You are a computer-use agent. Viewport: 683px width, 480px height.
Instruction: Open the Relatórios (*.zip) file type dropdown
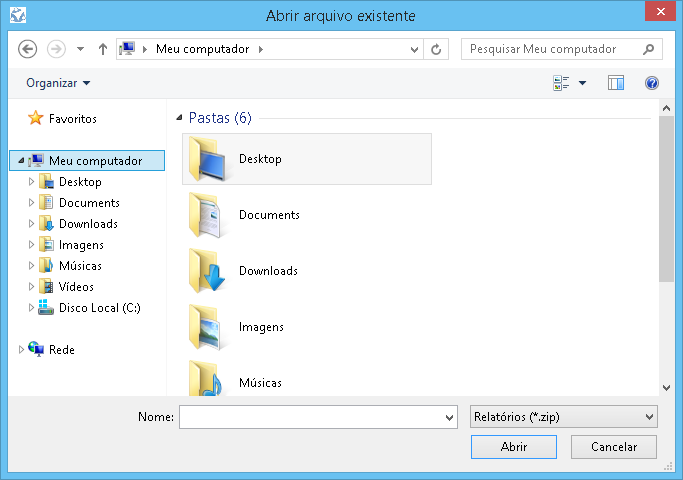click(x=564, y=417)
